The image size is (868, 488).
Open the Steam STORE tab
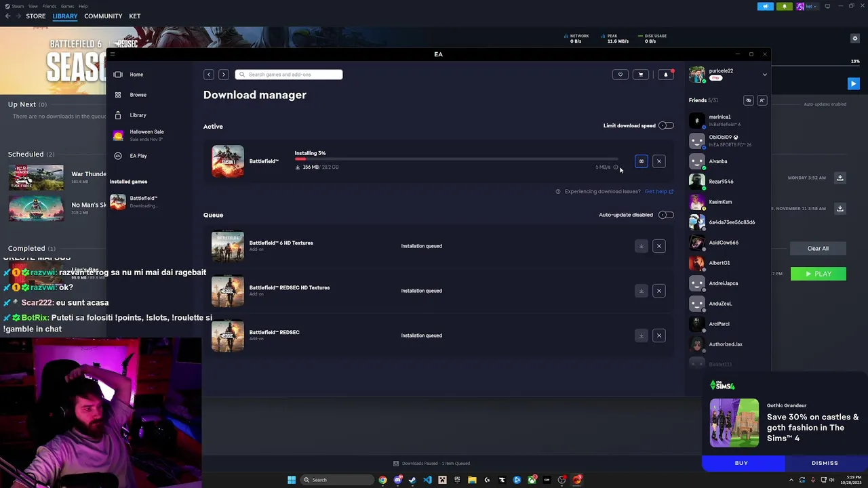(x=36, y=16)
